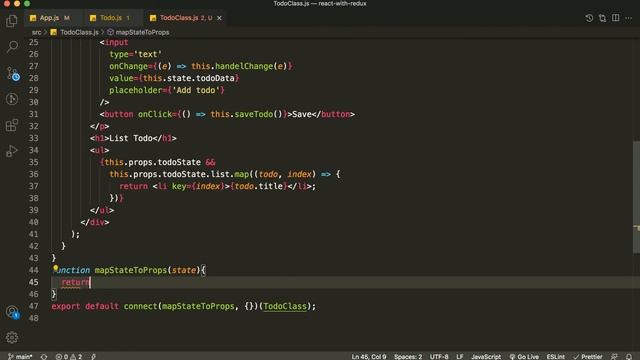This screenshot has height=360, width=640.
Task: Click the main* git branch in status bar
Action: point(20,357)
